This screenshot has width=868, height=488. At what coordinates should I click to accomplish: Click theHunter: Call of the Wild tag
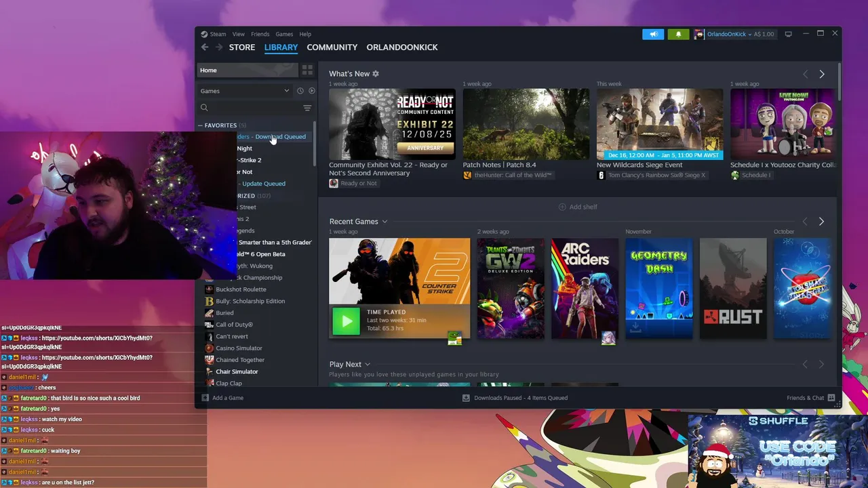point(507,175)
